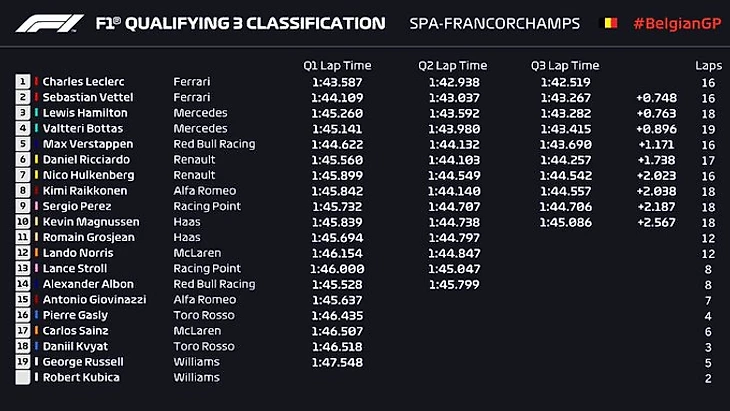This screenshot has width=730, height=411.
Task: Click position 5 badge next to Verstappen
Action: (x=23, y=144)
